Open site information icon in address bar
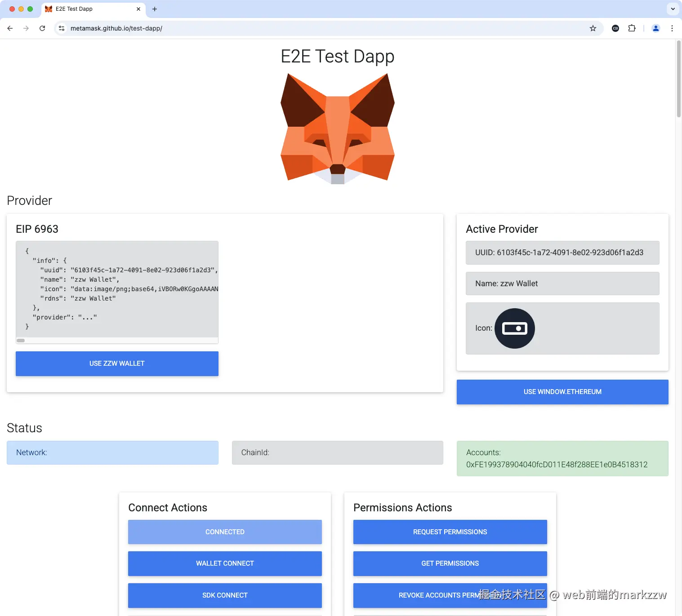682x616 pixels. [62, 28]
